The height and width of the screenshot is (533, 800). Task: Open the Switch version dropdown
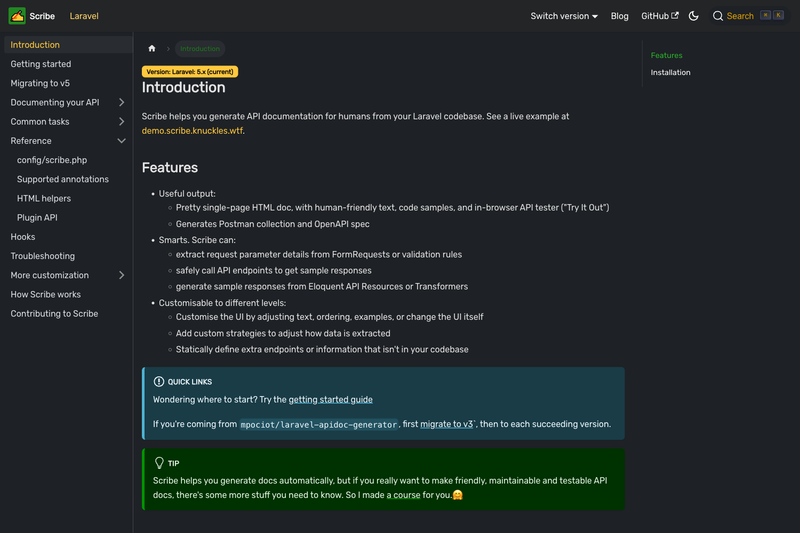click(564, 16)
